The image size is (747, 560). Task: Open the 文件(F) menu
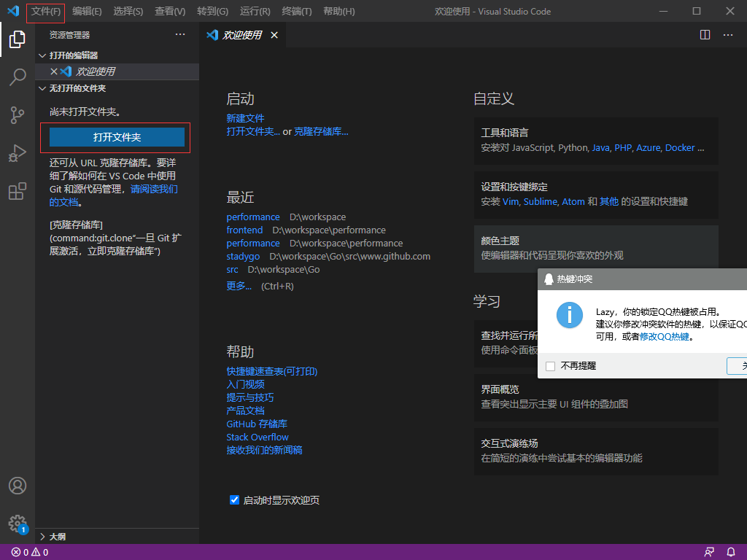pyautogui.click(x=46, y=12)
